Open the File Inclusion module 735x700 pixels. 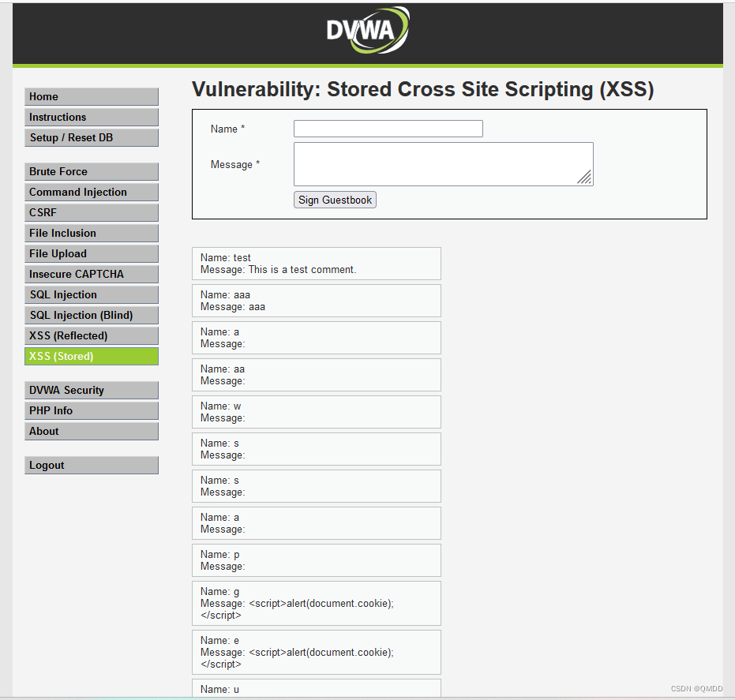[x=91, y=233]
